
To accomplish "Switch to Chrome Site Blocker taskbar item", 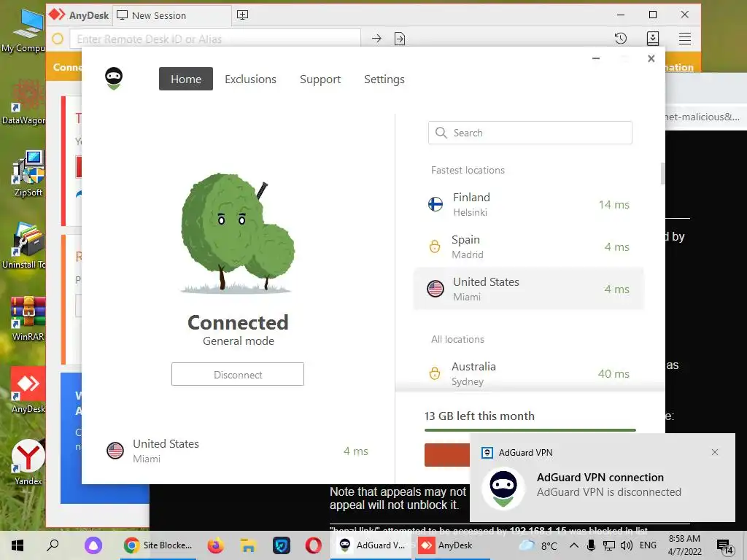I will (158, 545).
